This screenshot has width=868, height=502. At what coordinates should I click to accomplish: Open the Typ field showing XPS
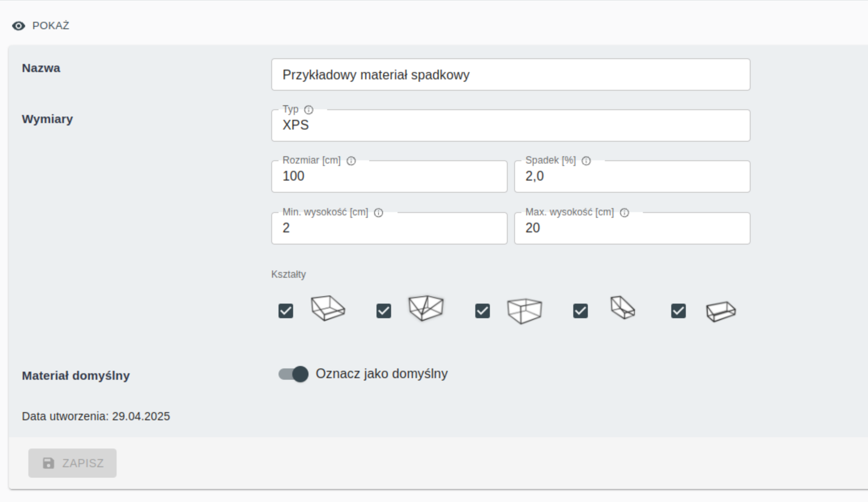[x=511, y=125]
